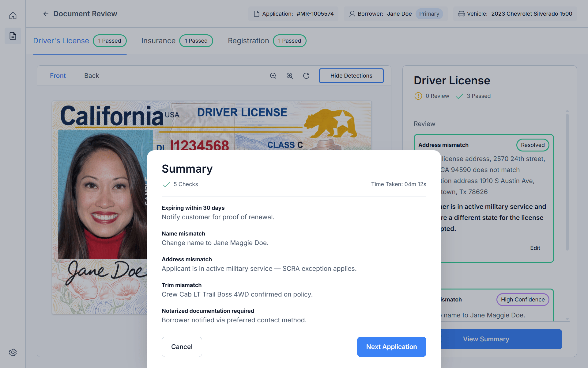Edit the Address mismatch review

[x=535, y=248]
